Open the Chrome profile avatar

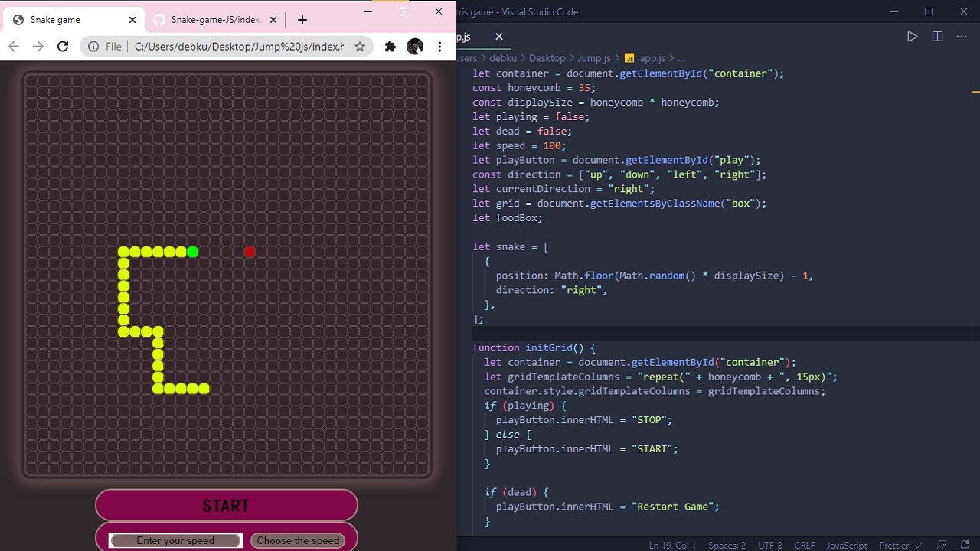(x=415, y=47)
